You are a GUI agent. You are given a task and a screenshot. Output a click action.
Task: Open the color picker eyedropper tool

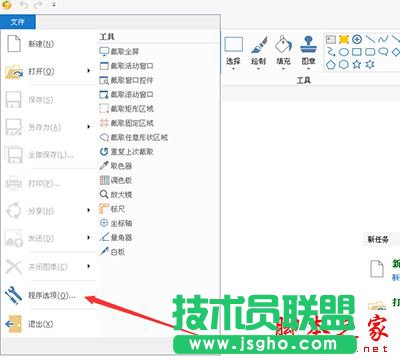pos(116,166)
